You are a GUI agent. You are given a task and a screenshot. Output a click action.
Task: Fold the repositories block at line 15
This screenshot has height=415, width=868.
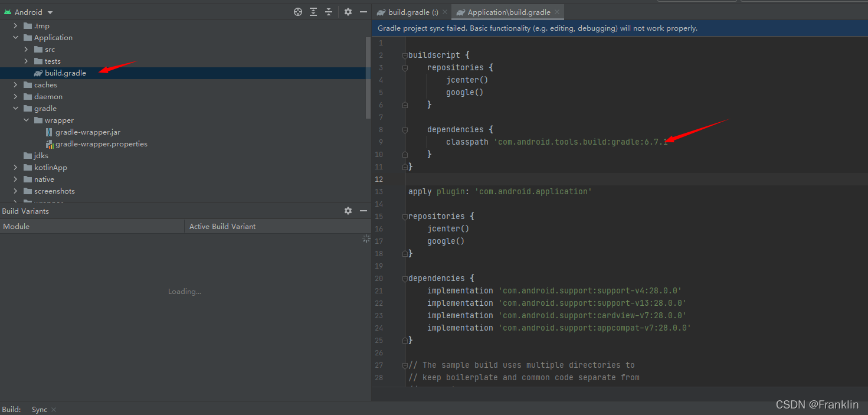405,216
